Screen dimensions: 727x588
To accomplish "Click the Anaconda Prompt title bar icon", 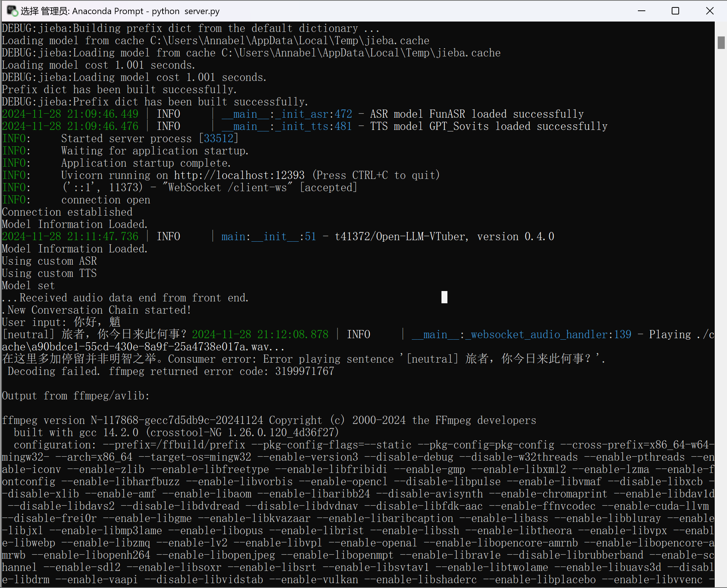I will pos(12,11).
